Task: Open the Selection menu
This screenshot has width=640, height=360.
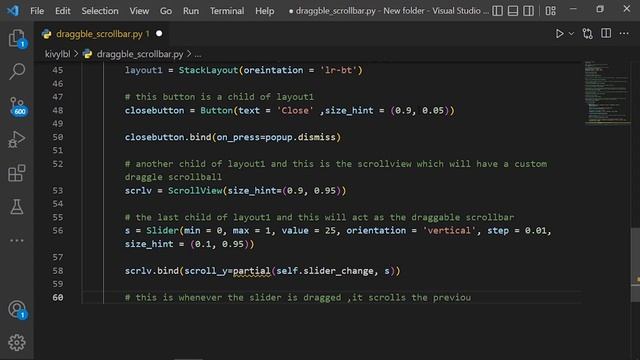Action: (100, 11)
